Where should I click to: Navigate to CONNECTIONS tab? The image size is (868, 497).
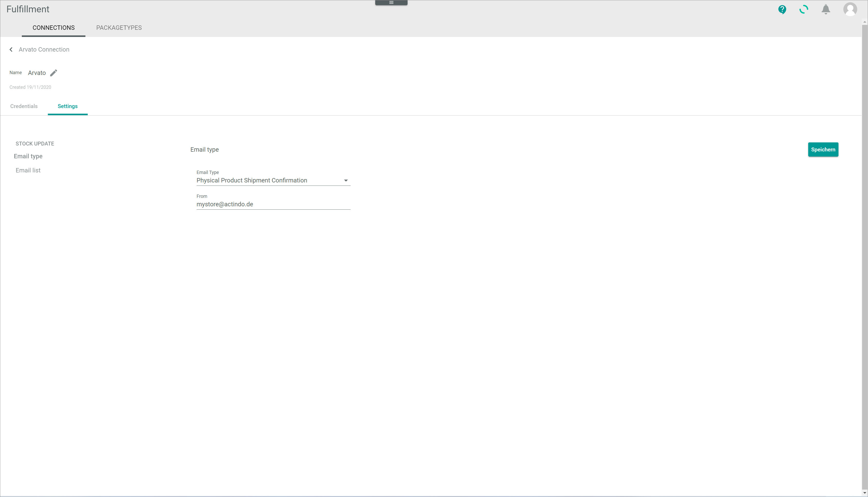pos(54,28)
